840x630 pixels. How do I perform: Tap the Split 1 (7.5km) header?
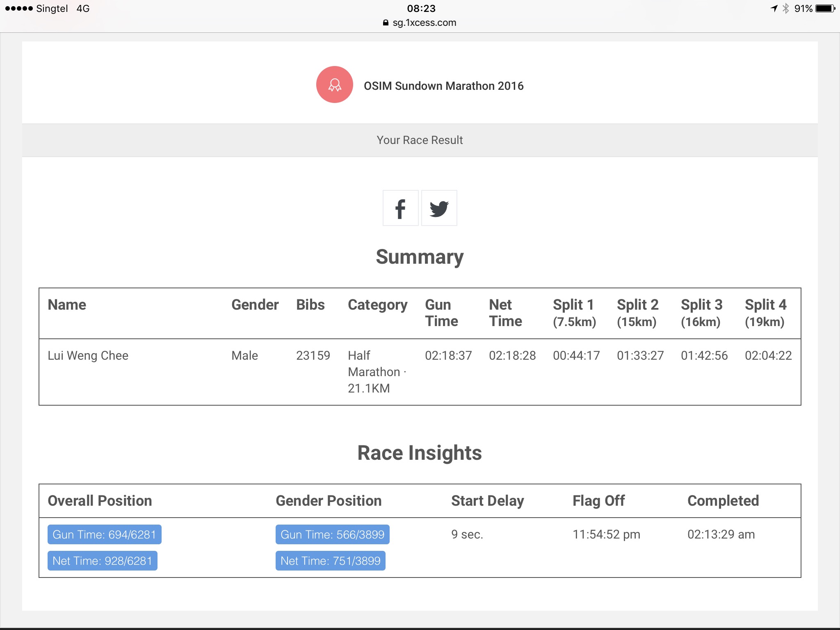point(575,313)
